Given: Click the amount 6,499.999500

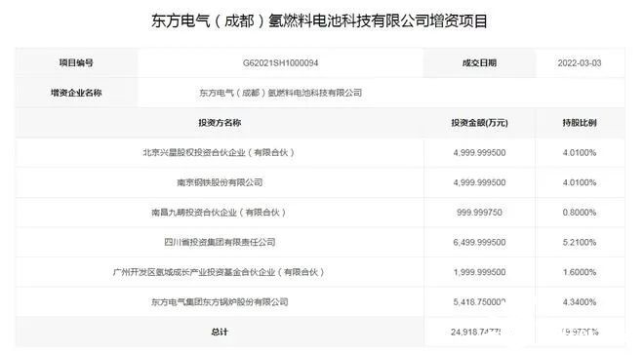Looking at the screenshot, I should (479, 243).
